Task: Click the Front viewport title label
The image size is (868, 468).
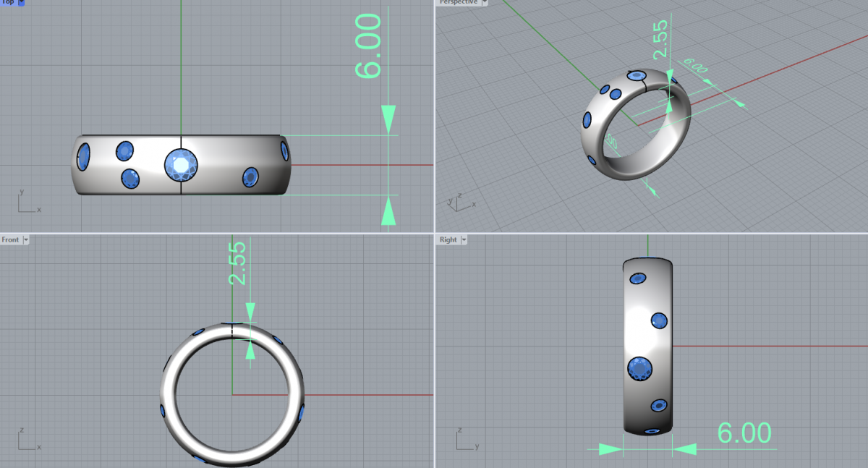Action: (x=11, y=239)
